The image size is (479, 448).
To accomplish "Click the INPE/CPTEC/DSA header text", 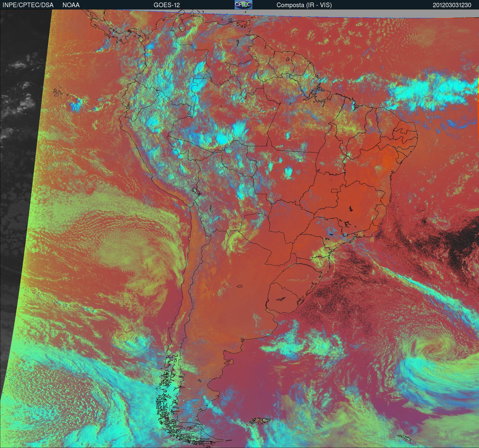I will [28, 5].
